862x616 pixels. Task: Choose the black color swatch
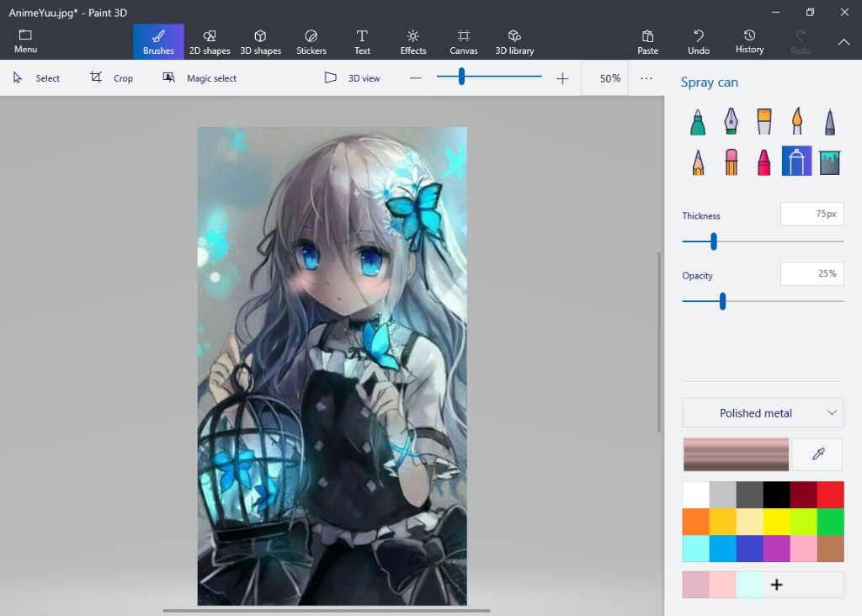[776, 495]
